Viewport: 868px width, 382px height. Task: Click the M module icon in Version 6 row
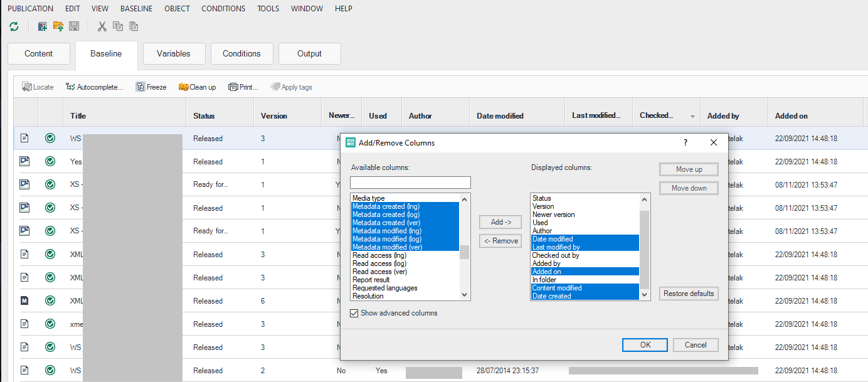pyautogui.click(x=25, y=301)
